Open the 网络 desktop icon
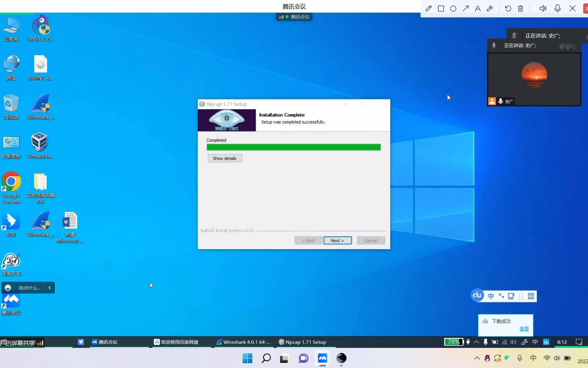Image resolution: width=588 pixels, height=368 pixels. 11,68
